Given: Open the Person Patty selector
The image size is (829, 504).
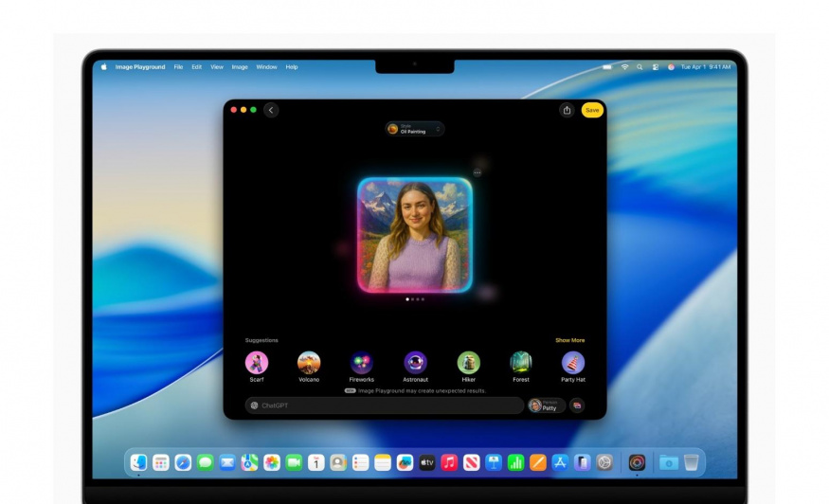Looking at the screenshot, I should tap(547, 405).
